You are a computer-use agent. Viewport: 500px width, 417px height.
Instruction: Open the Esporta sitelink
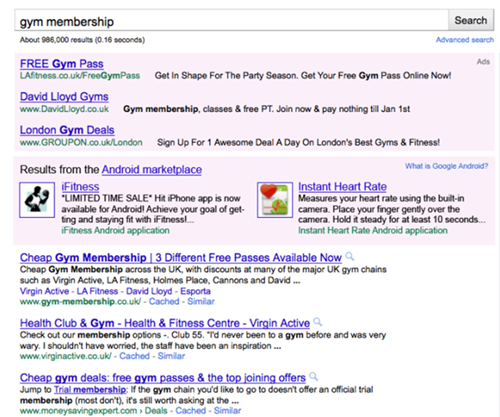point(195,291)
